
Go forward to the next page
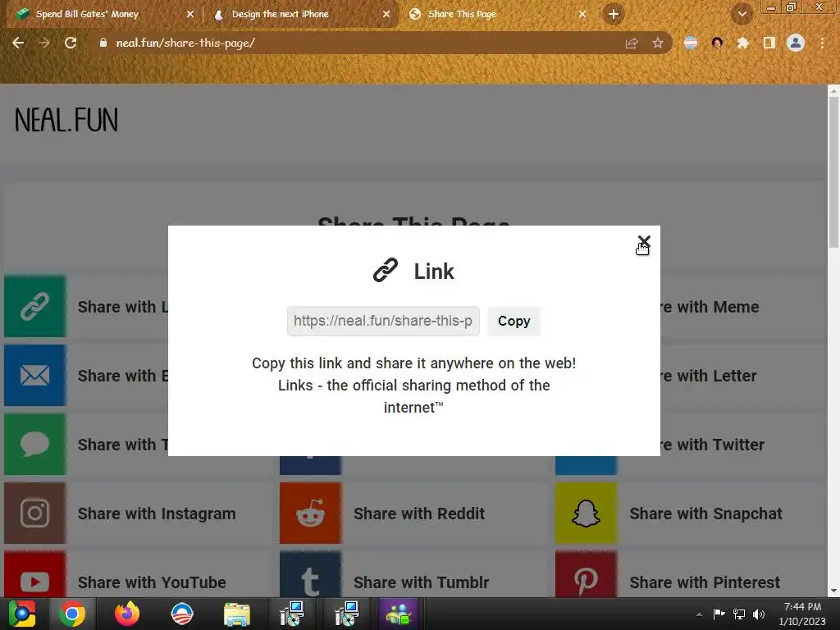(44, 43)
